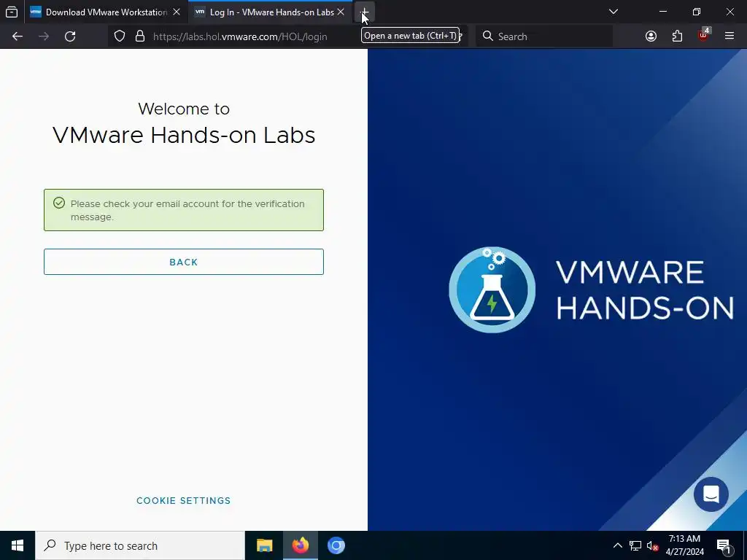
Task: Open the clock showing 7:13 AM
Action: coord(684,545)
